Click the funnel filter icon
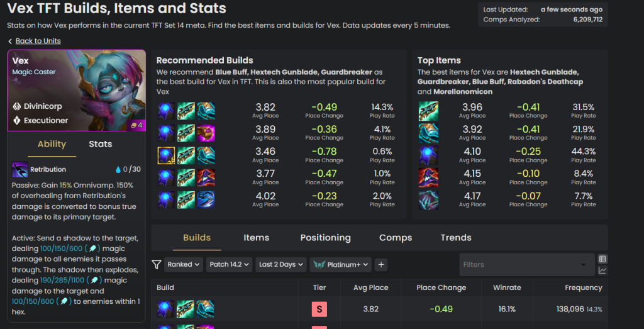Image resolution: width=644 pixels, height=329 pixels. pyautogui.click(x=156, y=264)
